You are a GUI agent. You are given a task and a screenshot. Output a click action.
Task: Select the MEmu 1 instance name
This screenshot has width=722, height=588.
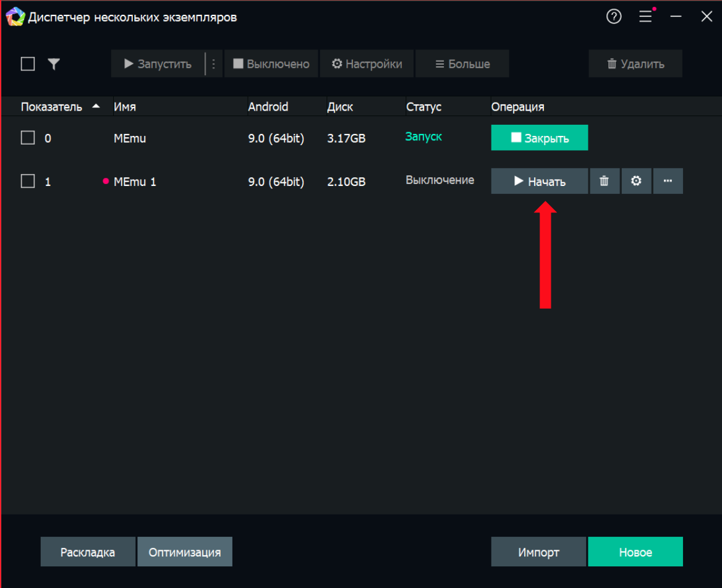point(135,182)
